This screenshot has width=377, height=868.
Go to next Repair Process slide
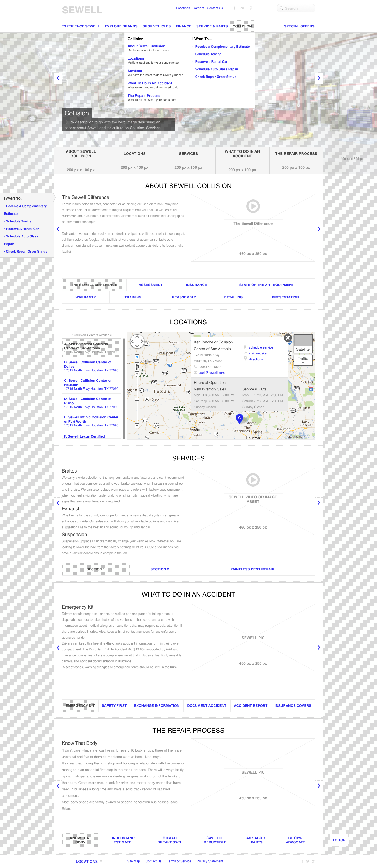pos(319,786)
